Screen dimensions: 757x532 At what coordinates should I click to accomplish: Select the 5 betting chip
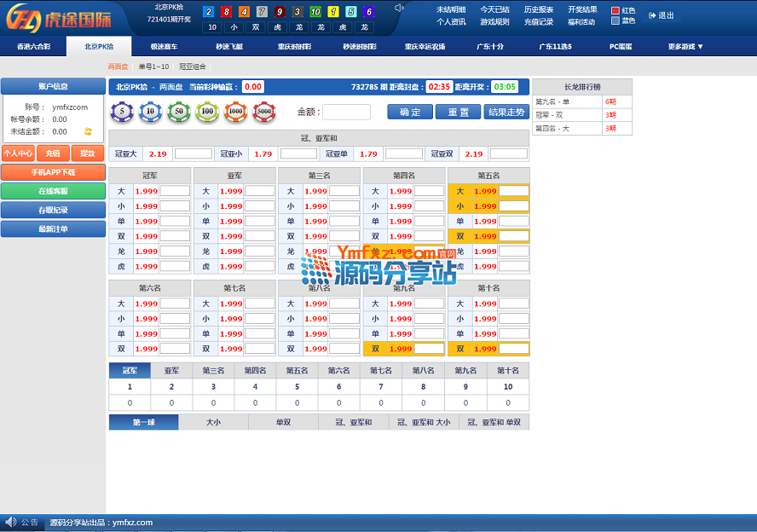pos(122,111)
